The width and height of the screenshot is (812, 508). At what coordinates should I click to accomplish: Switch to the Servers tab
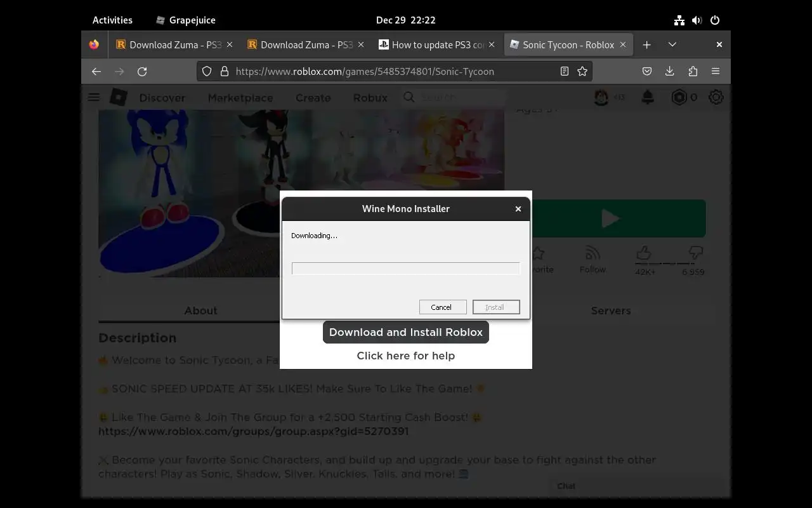click(x=611, y=311)
